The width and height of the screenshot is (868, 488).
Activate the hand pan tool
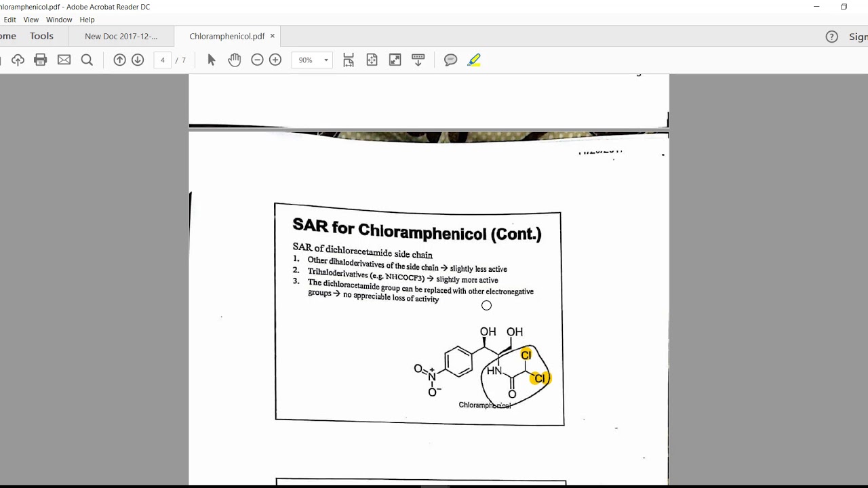pyautogui.click(x=234, y=60)
